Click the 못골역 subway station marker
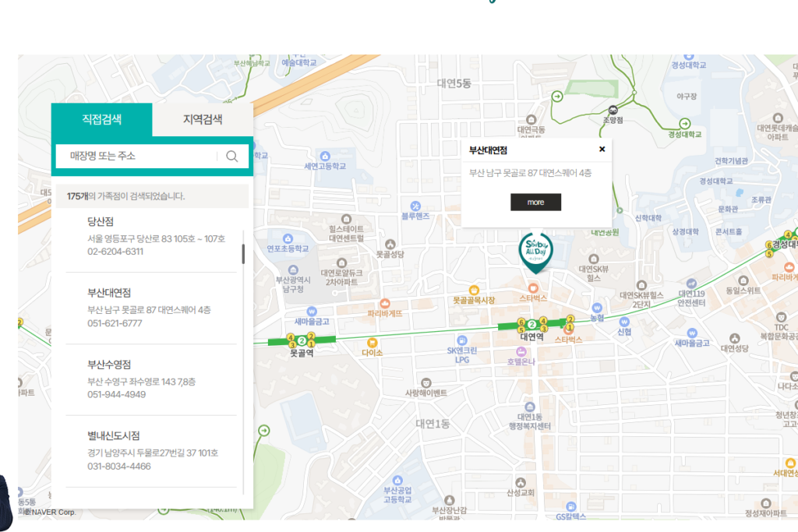The height and width of the screenshot is (532, 798). [301, 340]
